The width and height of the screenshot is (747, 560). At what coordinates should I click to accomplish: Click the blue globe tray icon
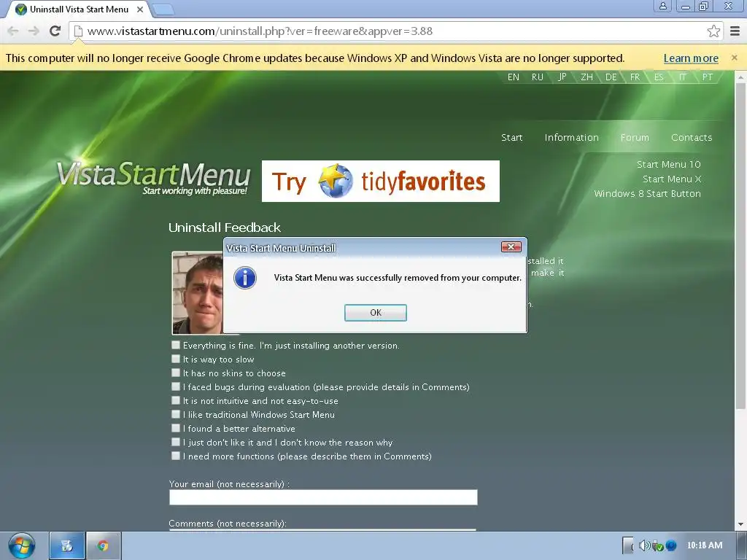point(671,545)
